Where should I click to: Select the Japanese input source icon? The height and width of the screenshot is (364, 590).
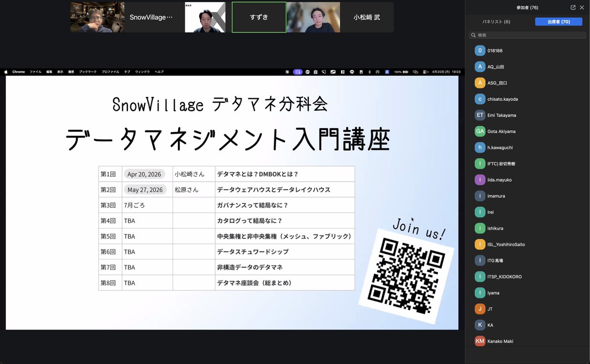pyautogui.click(x=387, y=72)
